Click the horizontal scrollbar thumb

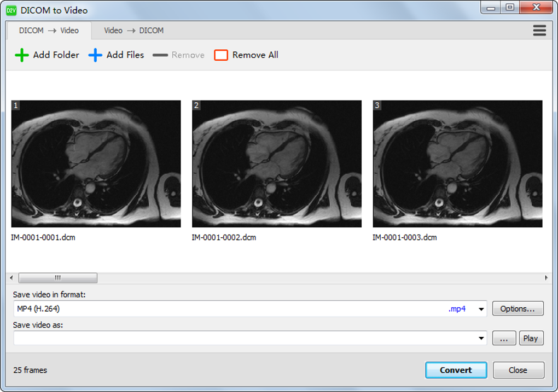pos(57,278)
